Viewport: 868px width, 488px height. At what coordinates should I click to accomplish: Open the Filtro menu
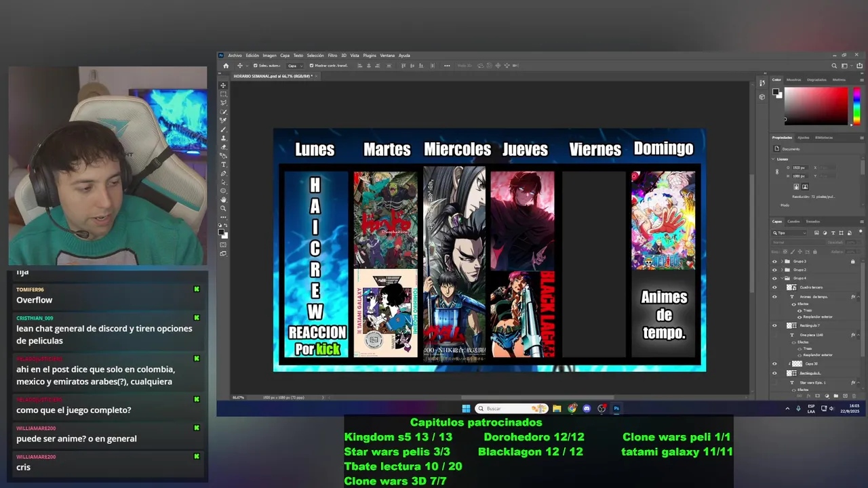click(332, 56)
